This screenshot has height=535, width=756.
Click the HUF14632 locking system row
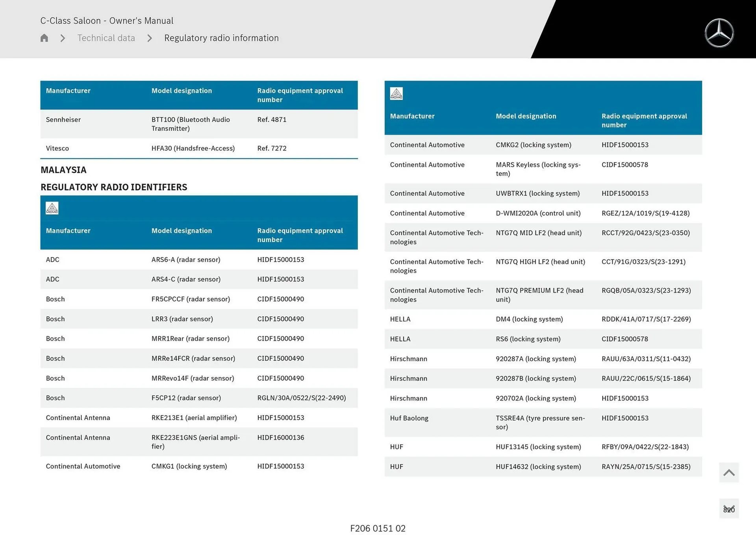pyautogui.click(x=543, y=466)
